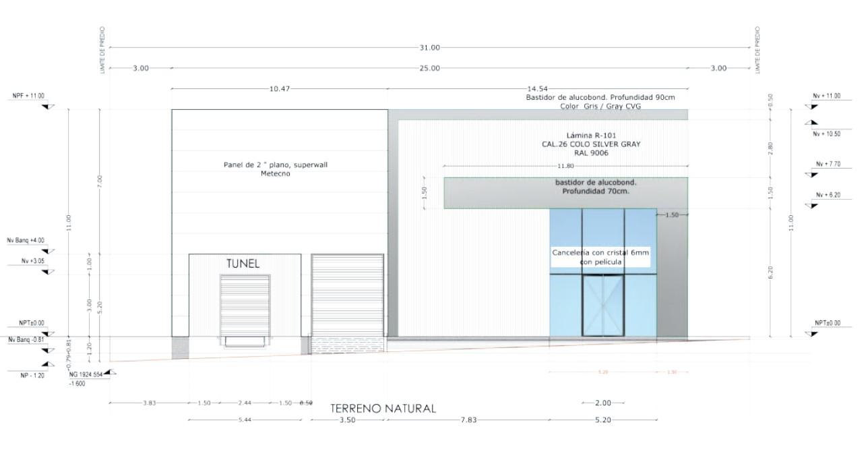Click the Nv + 7.70 elevation marker

[x=811, y=174]
